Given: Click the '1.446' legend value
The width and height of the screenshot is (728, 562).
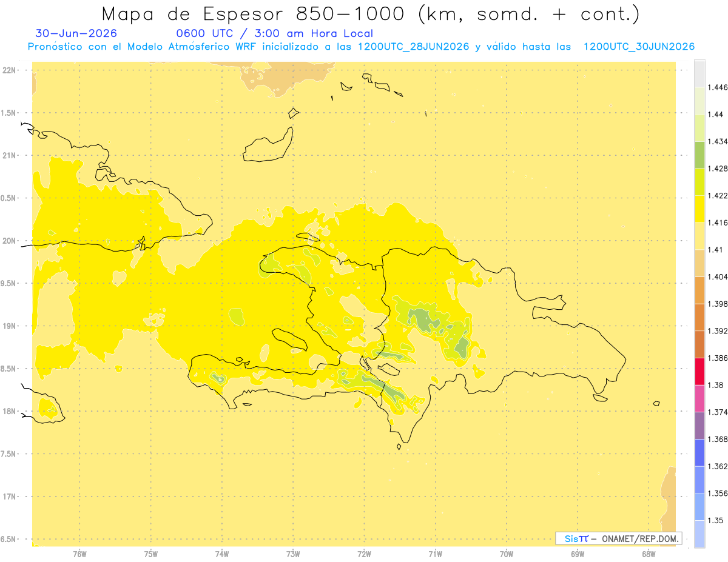Looking at the screenshot, I should tap(717, 88).
